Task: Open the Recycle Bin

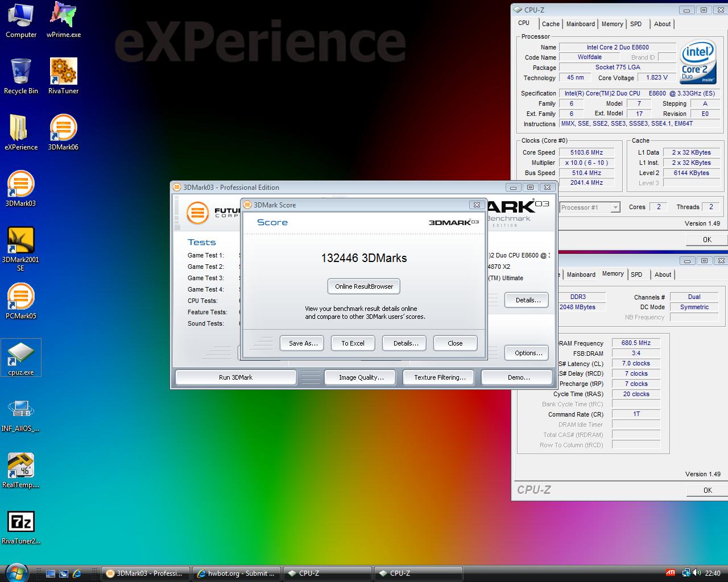Action: click(x=21, y=76)
